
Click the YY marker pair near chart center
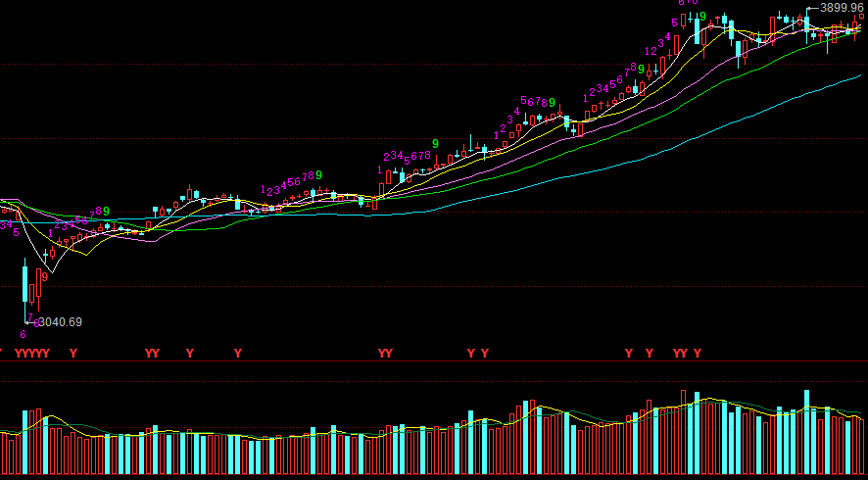[385, 353]
